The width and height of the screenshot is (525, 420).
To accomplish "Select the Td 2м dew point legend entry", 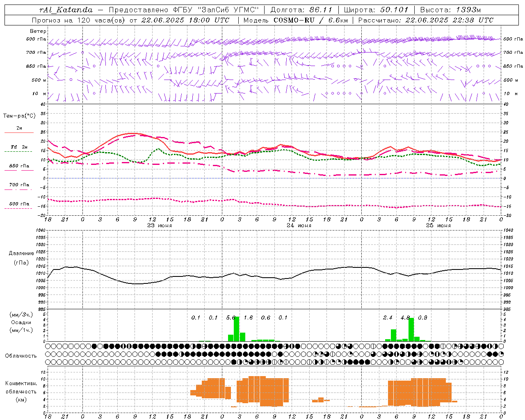I will 19,147.
